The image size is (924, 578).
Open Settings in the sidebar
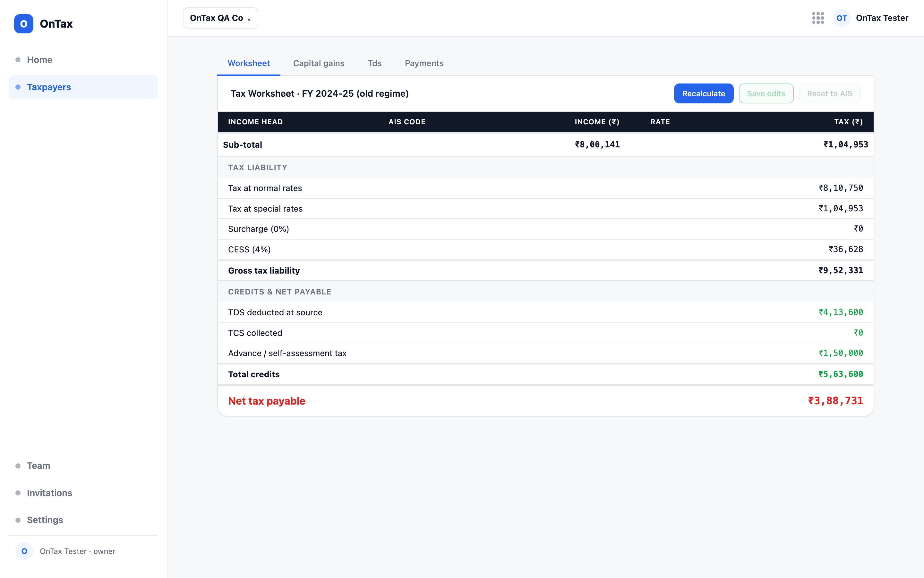coord(83,520)
